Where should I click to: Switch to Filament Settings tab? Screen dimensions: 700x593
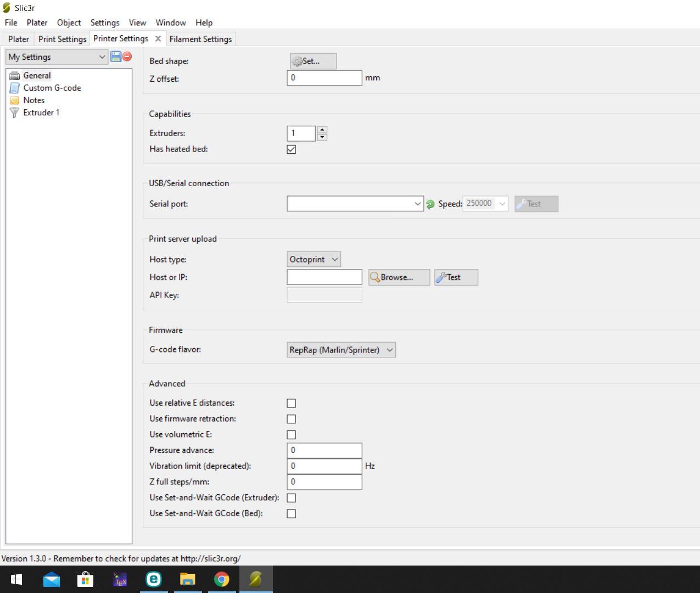tap(200, 39)
